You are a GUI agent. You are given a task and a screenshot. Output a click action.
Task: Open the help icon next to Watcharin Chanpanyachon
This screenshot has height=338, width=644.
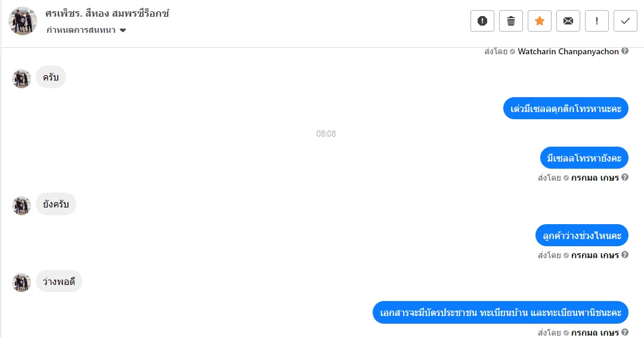click(x=625, y=51)
